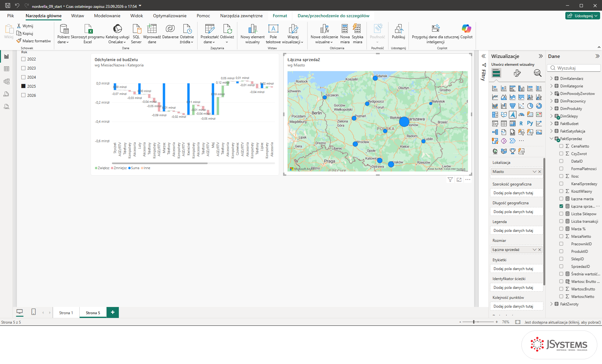Collapse the FaktSprzedaz table

(x=552, y=139)
